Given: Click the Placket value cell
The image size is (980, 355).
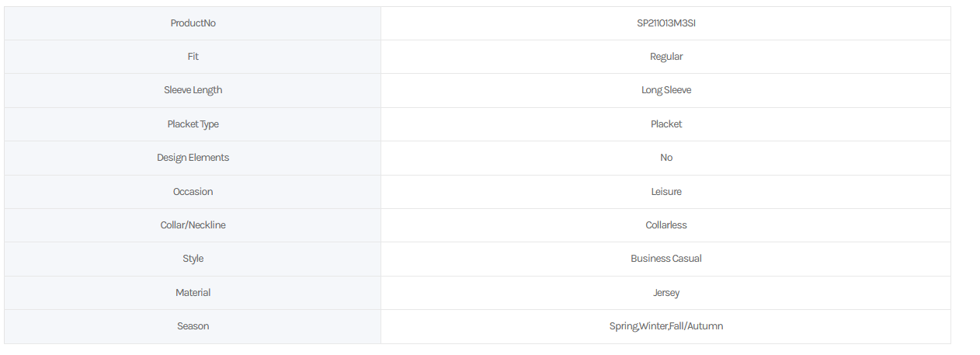Looking at the screenshot, I should point(665,124).
